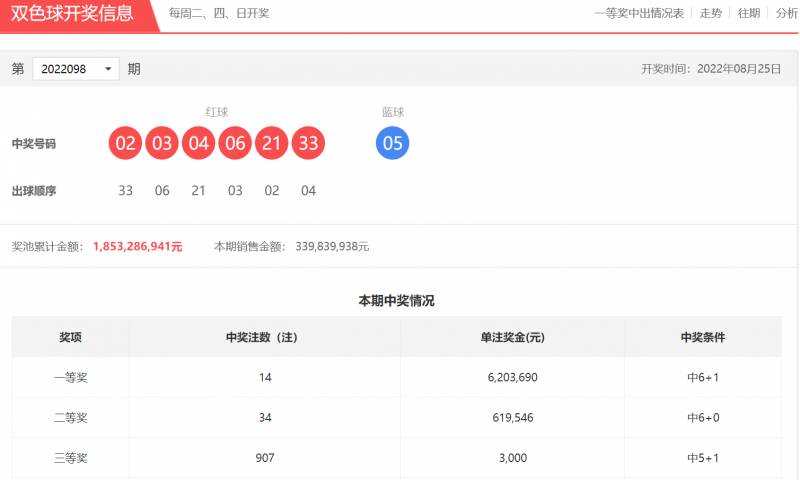Click the 一等奖 row label
The image size is (800, 480).
point(71,377)
